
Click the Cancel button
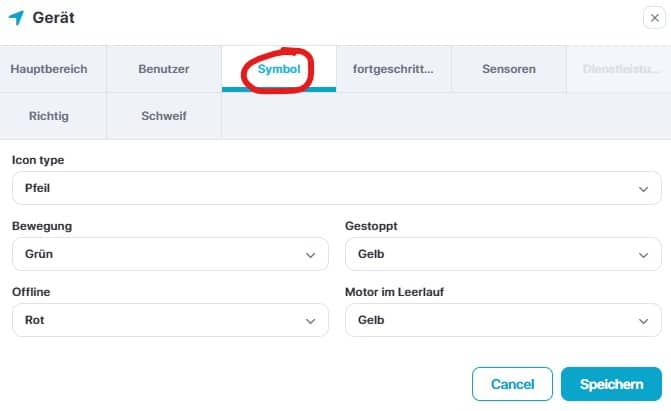[x=512, y=384]
